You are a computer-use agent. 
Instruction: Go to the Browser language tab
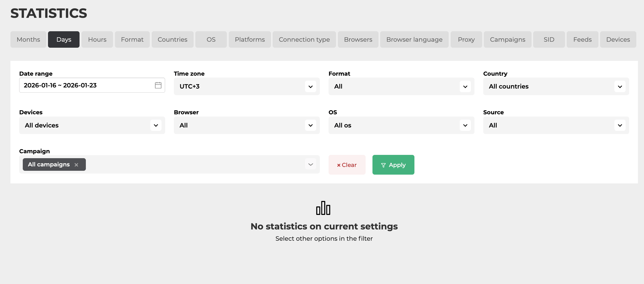(x=414, y=39)
